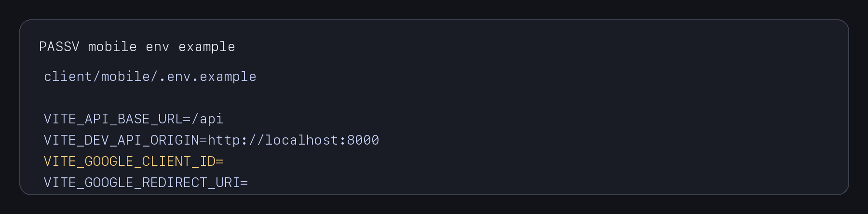
Task: Select the VITE_DEV_API_ORIGIN variable name
Action: click(121, 140)
